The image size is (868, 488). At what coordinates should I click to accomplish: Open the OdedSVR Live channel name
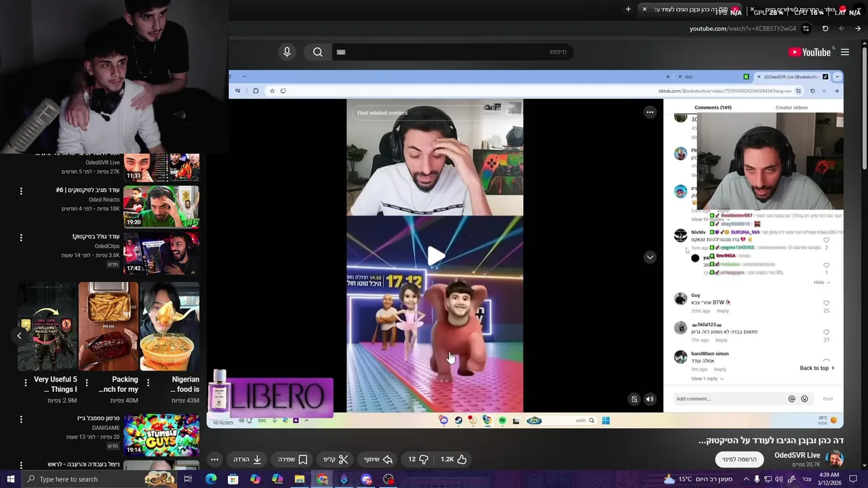tap(797, 455)
